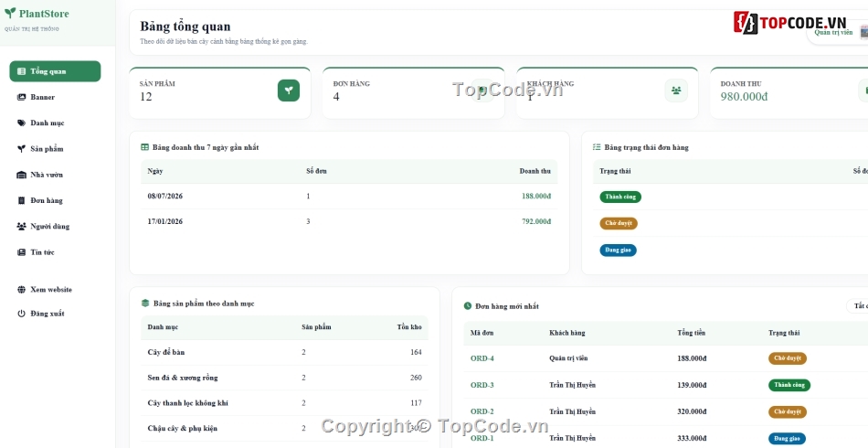The image size is (868, 448).
Task: Click the Danh mục tag icon
Action: (22, 123)
